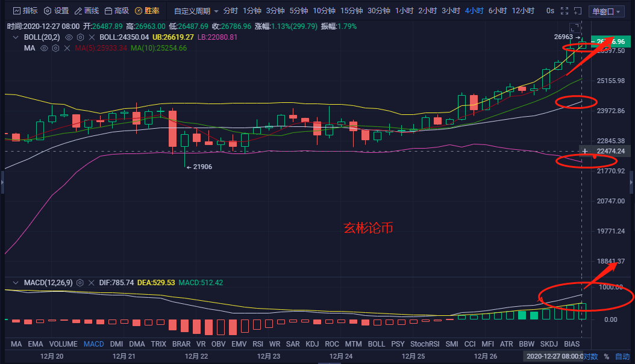
Task: Switch bottom indicator to RSI
Action: (x=258, y=344)
